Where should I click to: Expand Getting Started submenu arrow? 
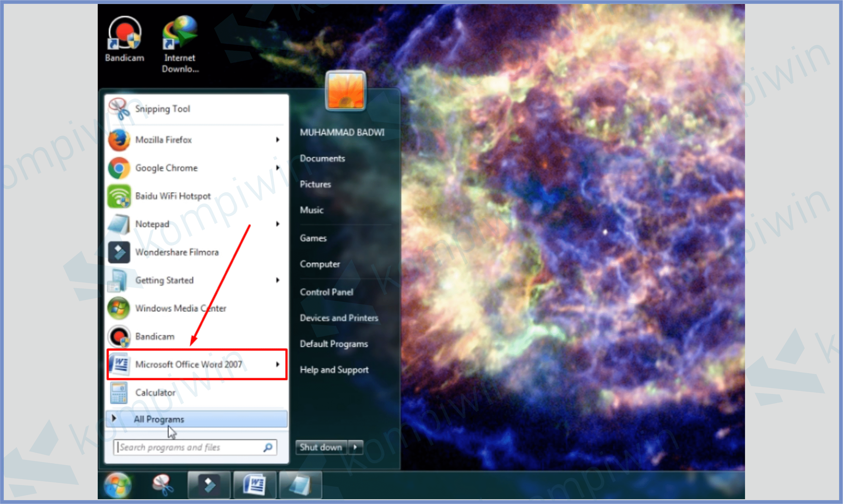click(x=278, y=280)
